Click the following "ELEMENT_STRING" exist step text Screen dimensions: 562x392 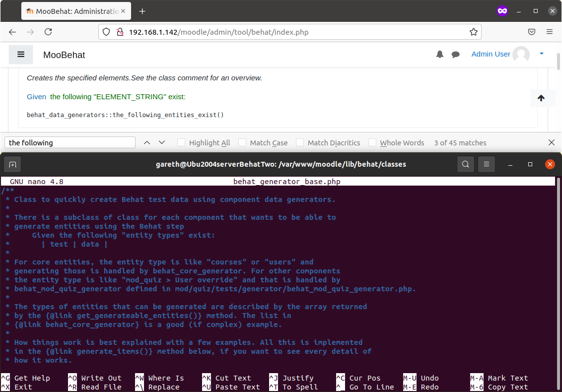point(118,97)
